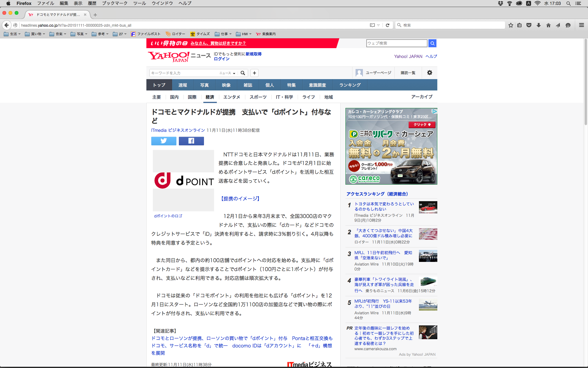This screenshot has height=368, width=588.
Task: Go to Firefox home page icon
Action: (548, 25)
